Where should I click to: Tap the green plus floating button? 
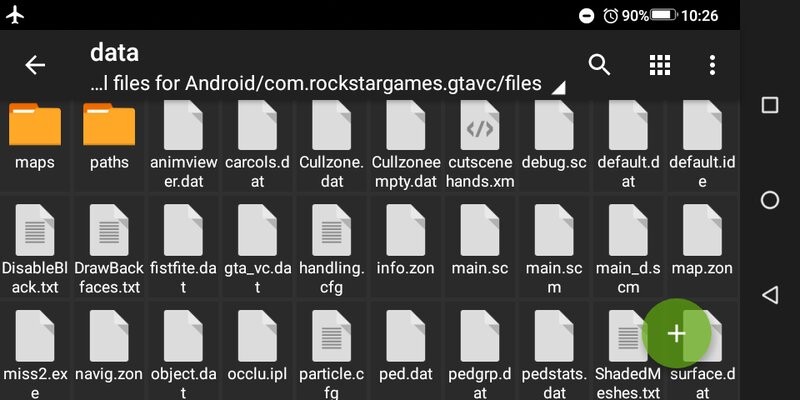(677, 333)
